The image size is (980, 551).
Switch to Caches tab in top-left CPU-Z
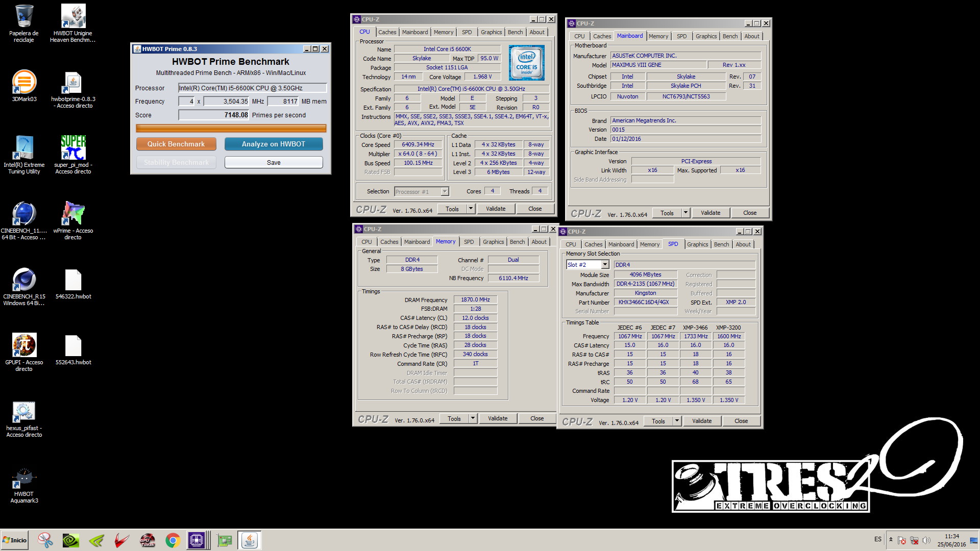coord(387,32)
